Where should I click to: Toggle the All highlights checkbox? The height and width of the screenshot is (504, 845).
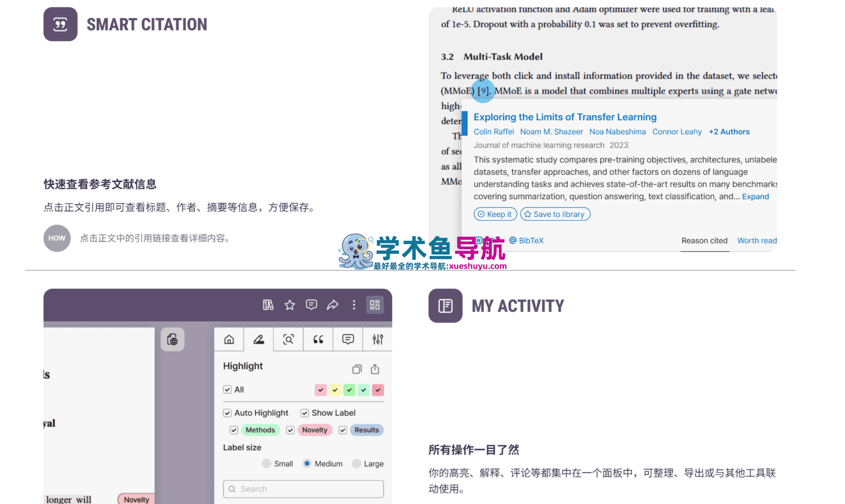[x=227, y=390]
